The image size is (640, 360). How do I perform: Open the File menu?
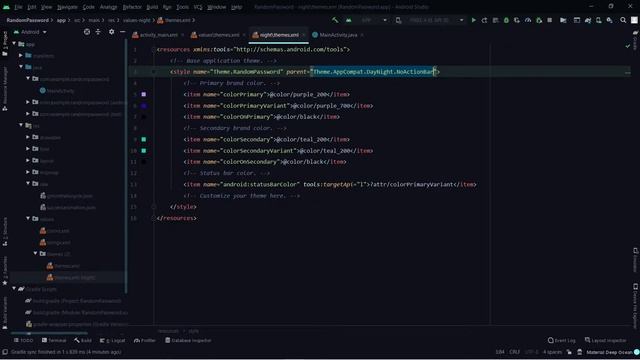[19, 7]
